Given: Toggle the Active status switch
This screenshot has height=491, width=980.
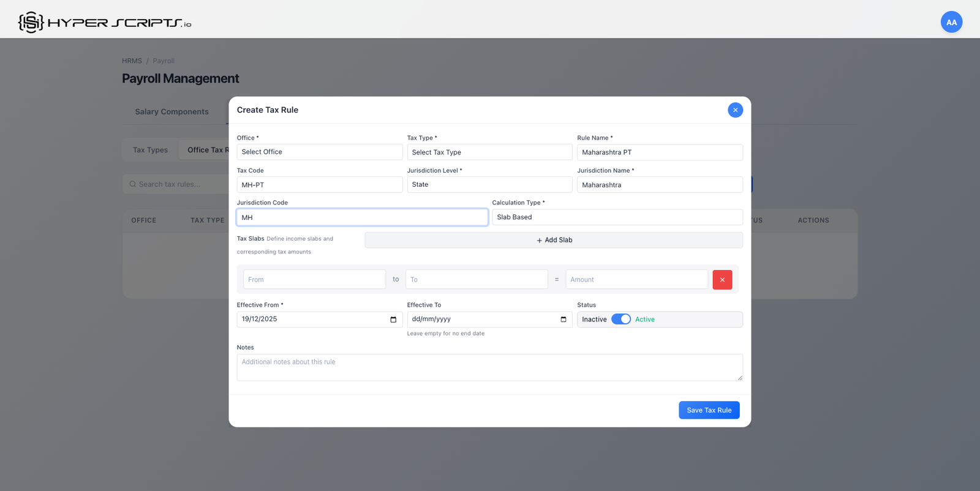Looking at the screenshot, I should pyautogui.click(x=621, y=320).
